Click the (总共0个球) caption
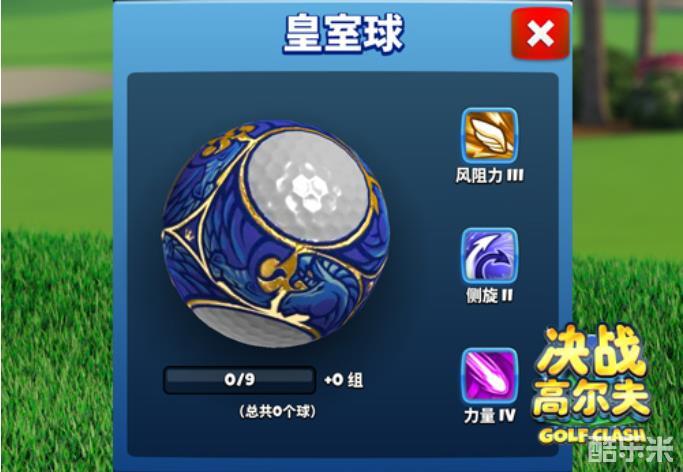The height and width of the screenshot is (472, 683). pyautogui.click(x=277, y=411)
